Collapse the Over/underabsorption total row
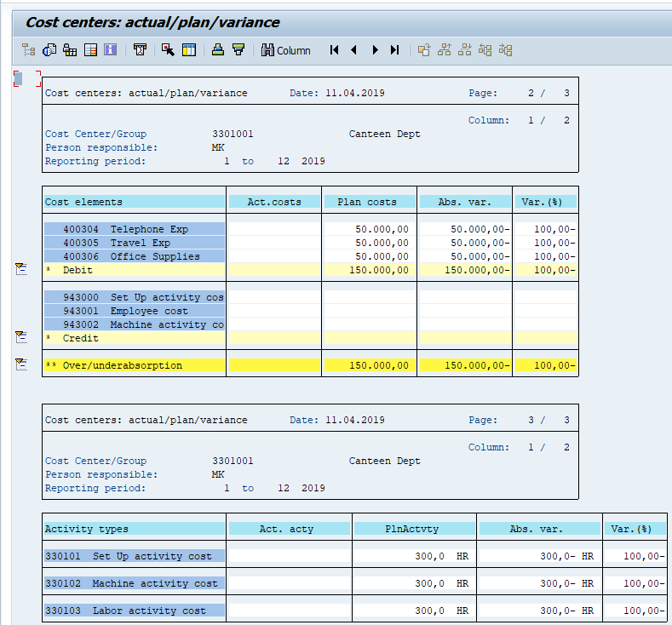Screen dimensions: 672x625 click(20, 365)
